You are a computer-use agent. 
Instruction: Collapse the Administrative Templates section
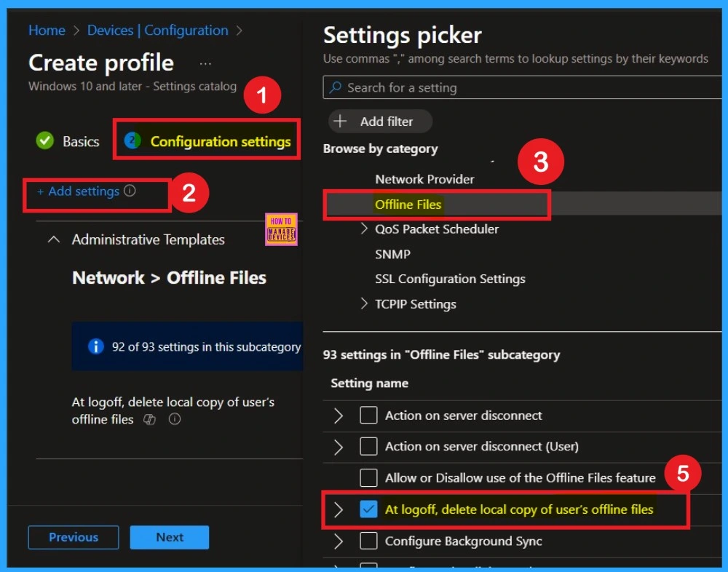point(54,239)
